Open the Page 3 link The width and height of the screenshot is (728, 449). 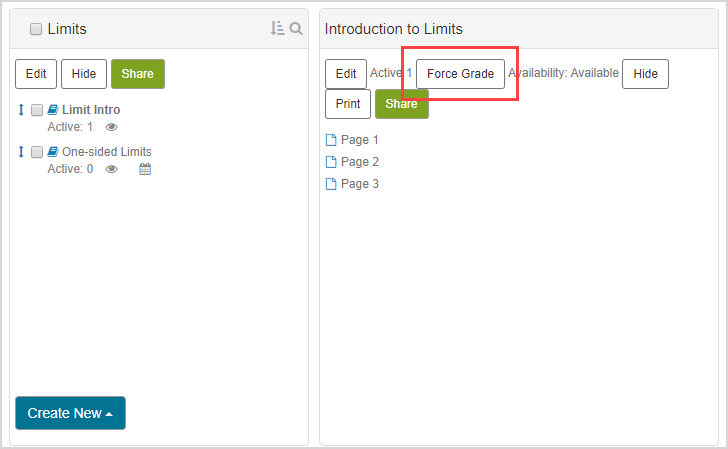[359, 184]
